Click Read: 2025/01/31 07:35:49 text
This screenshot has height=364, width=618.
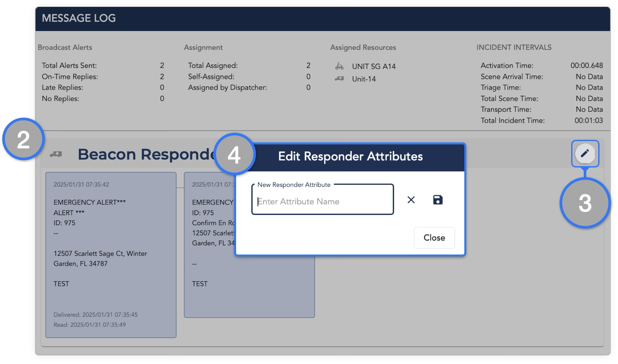coord(90,325)
